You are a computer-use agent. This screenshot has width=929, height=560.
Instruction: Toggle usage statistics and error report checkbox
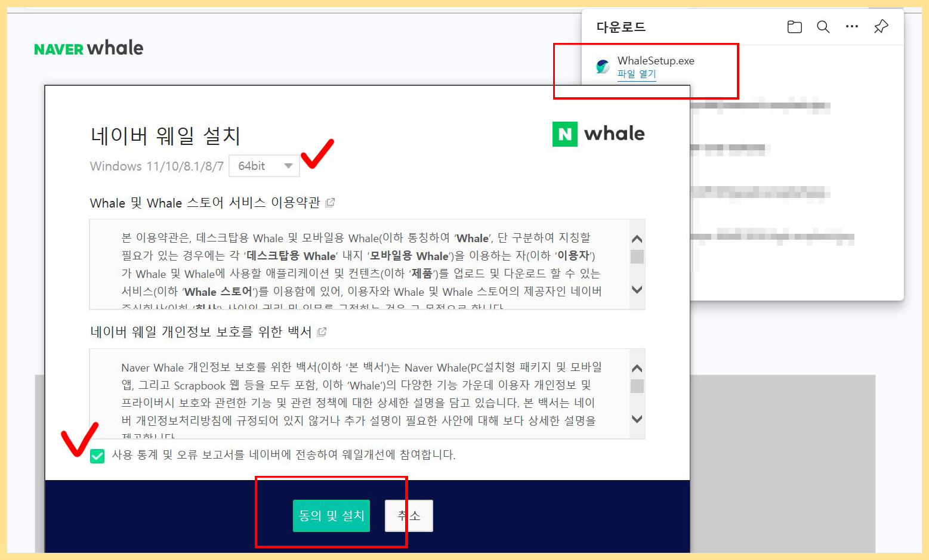97,456
